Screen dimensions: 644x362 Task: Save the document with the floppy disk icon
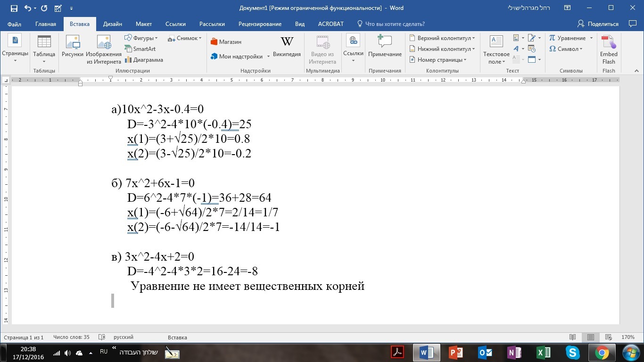tap(14, 8)
